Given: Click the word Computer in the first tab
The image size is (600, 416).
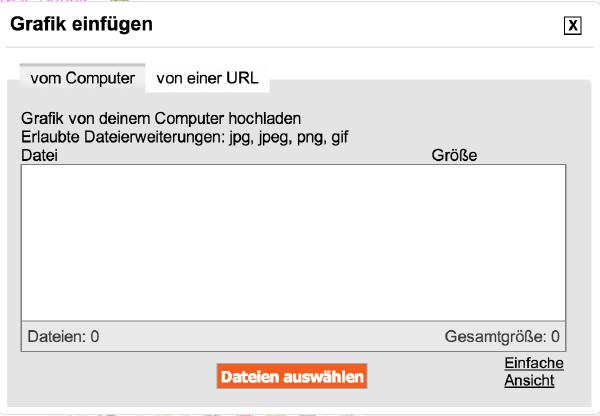Looking at the screenshot, I should (100, 78).
